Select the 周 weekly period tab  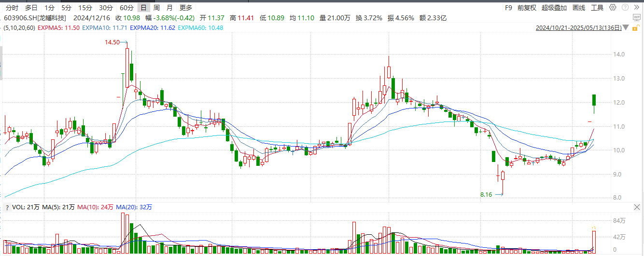156,7
